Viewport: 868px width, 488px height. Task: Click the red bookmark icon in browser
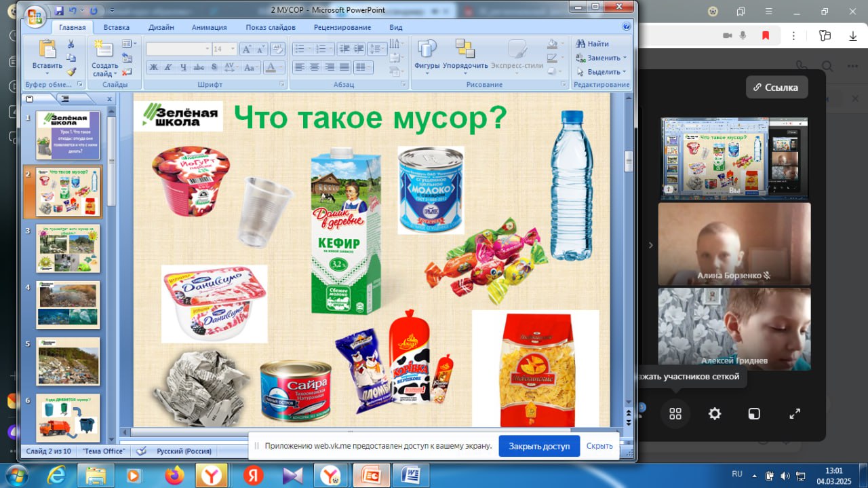766,35
